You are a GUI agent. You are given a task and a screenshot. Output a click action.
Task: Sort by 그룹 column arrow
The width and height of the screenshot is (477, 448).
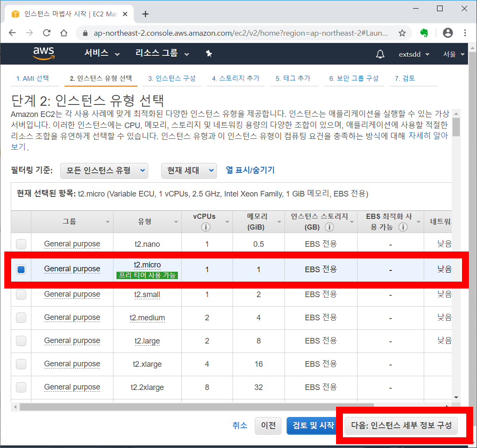(x=108, y=222)
